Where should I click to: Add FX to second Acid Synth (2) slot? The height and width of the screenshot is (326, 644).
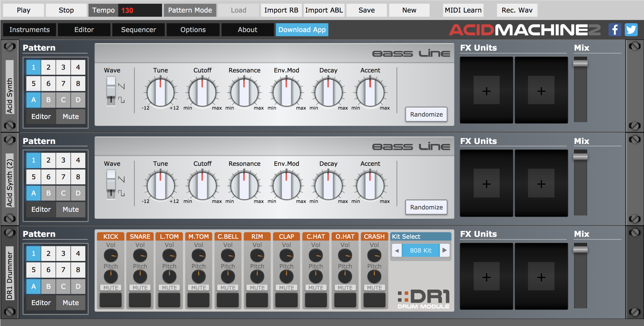tap(541, 183)
